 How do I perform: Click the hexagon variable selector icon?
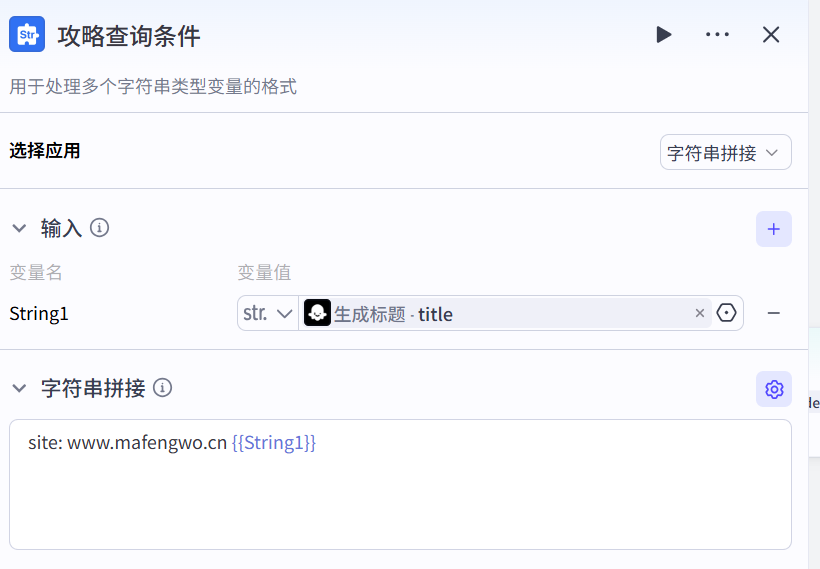(x=727, y=313)
